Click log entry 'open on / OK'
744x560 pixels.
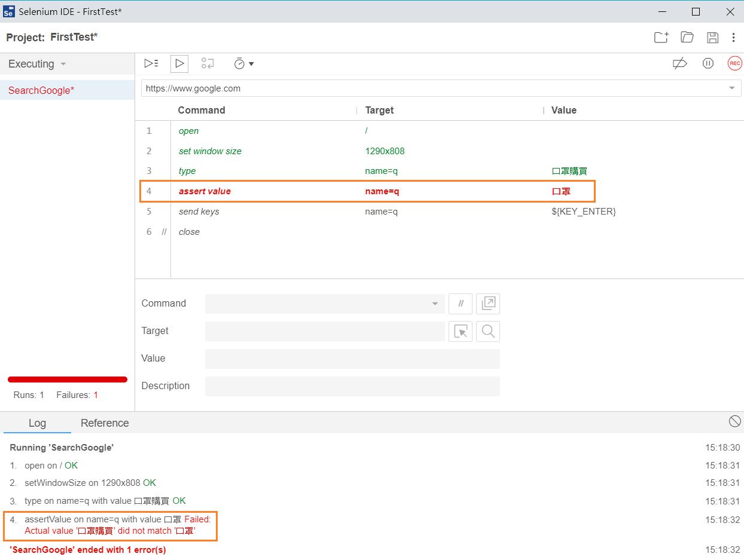point(51,466)
